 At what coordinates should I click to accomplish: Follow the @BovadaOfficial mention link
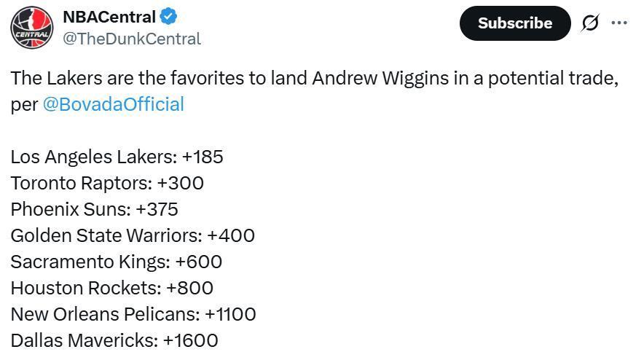(114, 104)
